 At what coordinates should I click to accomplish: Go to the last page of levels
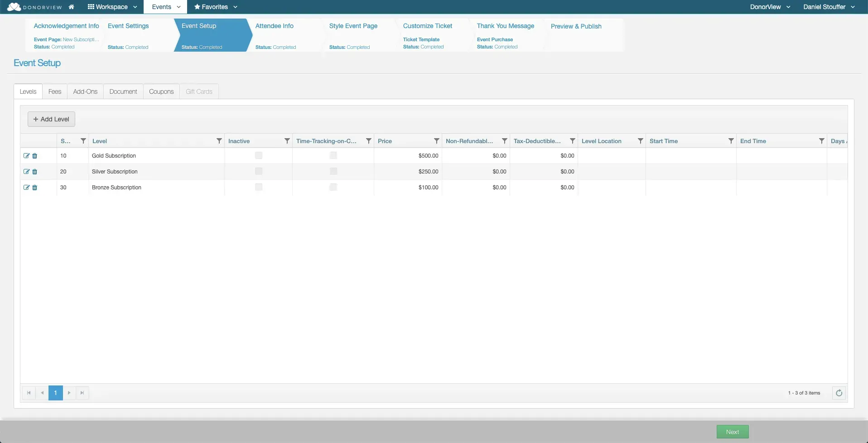click(82, 393)
